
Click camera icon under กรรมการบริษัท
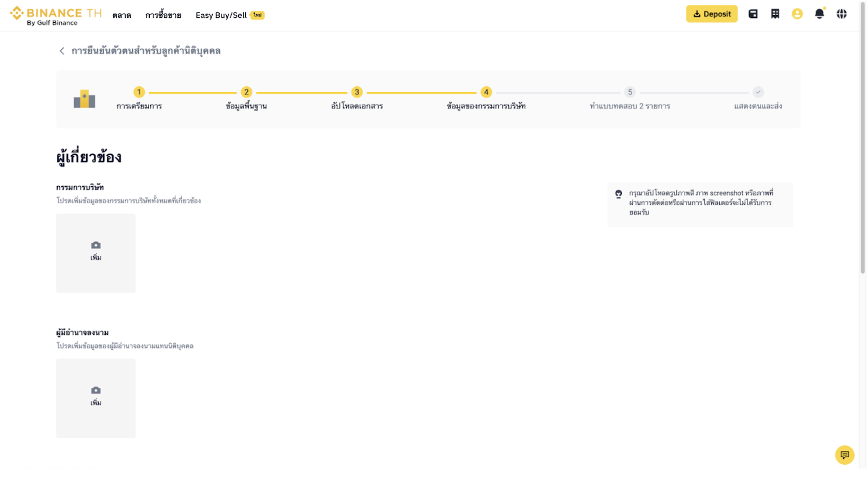pyautogui.click(x=96, y=245)
